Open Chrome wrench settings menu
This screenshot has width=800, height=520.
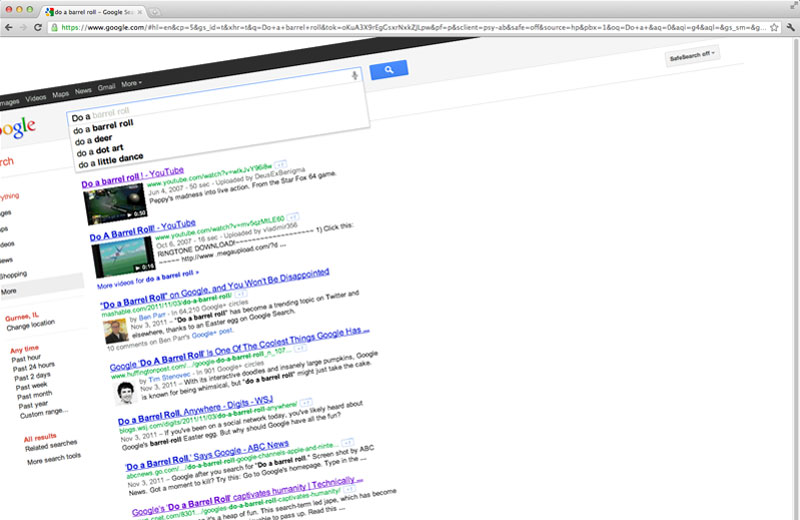[x=790, y=28]
